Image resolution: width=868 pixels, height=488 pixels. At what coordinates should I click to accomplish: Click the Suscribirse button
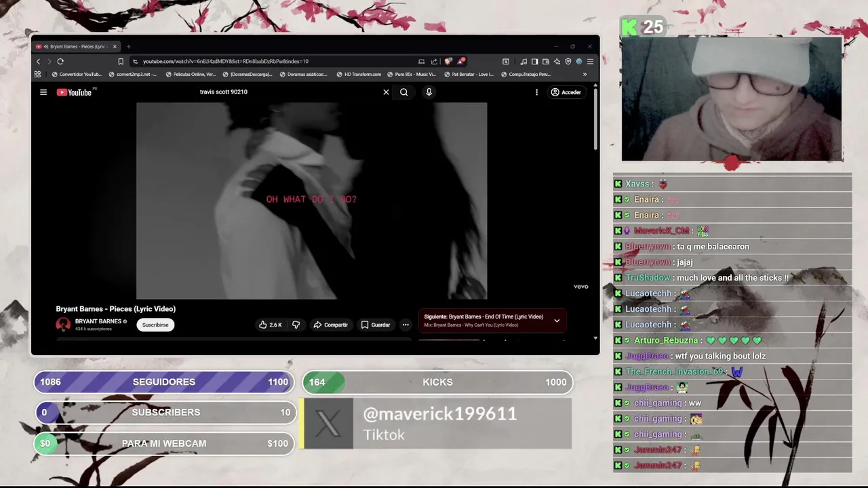pyautogui.click(x=155, y=325)
